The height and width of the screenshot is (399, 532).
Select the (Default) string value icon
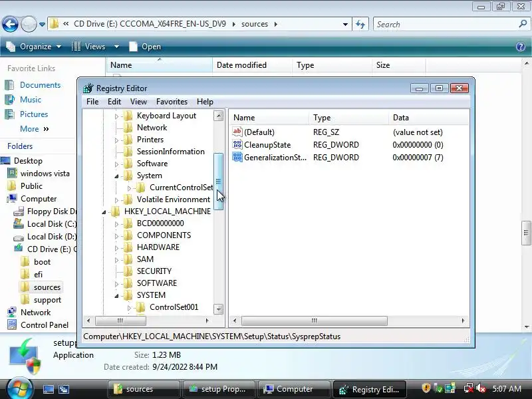coord(237,132)
